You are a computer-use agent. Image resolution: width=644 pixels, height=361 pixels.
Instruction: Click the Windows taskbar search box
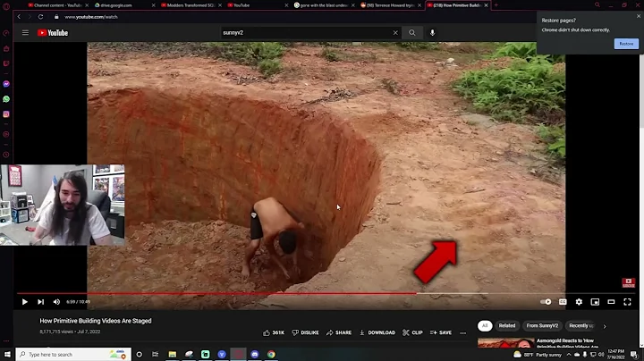click(73, 354)
